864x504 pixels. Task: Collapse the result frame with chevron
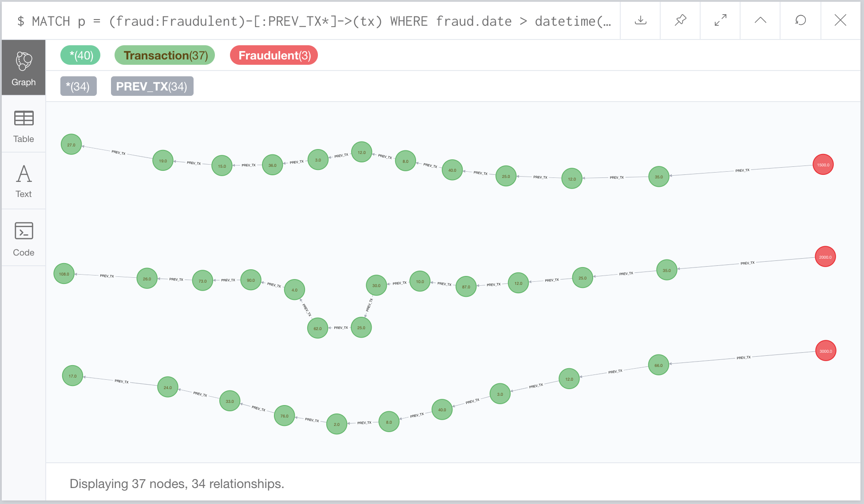coord(760,20)
